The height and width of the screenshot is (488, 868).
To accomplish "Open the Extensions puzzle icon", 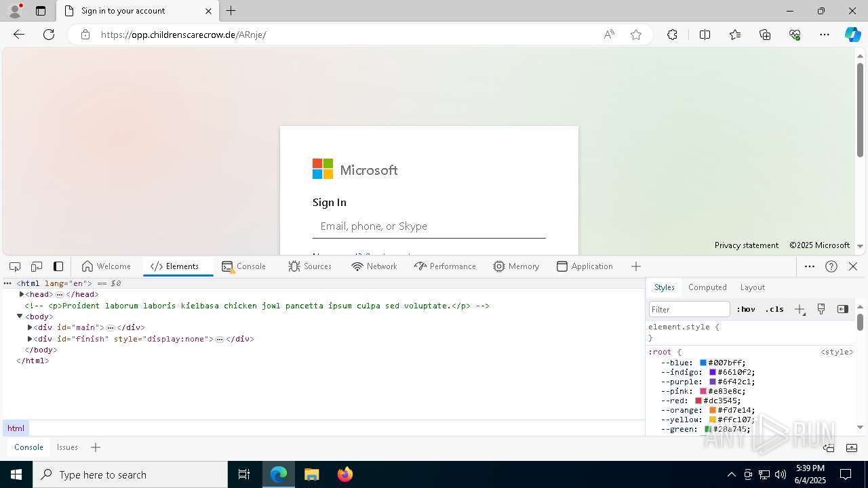I will tap(672, 35).
